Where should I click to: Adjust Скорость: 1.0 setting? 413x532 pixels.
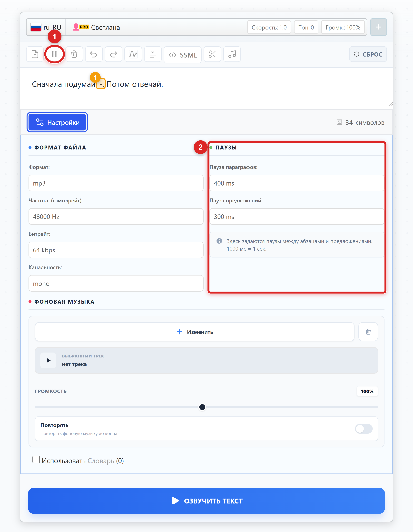click(x=269, y=27)
